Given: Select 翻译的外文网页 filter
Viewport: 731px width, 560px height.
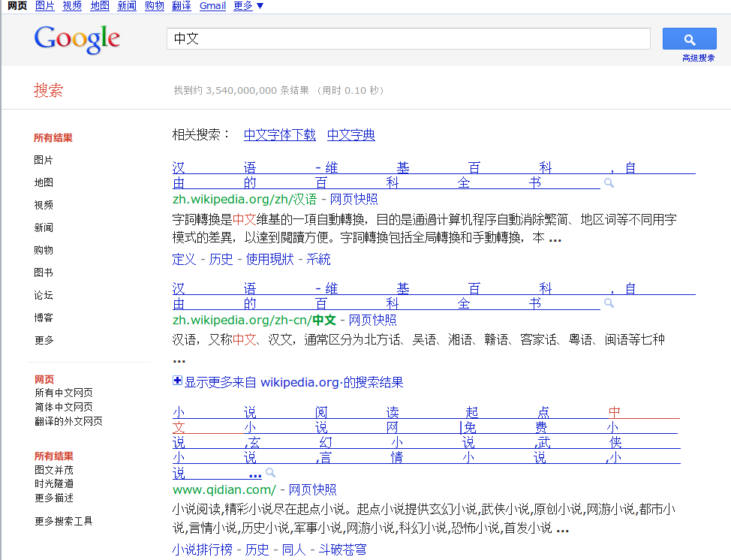Looking at the screenshot, I should [x=68, y=421].
